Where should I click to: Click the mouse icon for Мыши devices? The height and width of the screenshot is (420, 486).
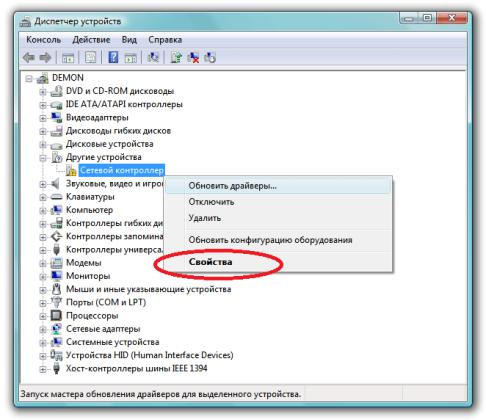tap(56, 289)
